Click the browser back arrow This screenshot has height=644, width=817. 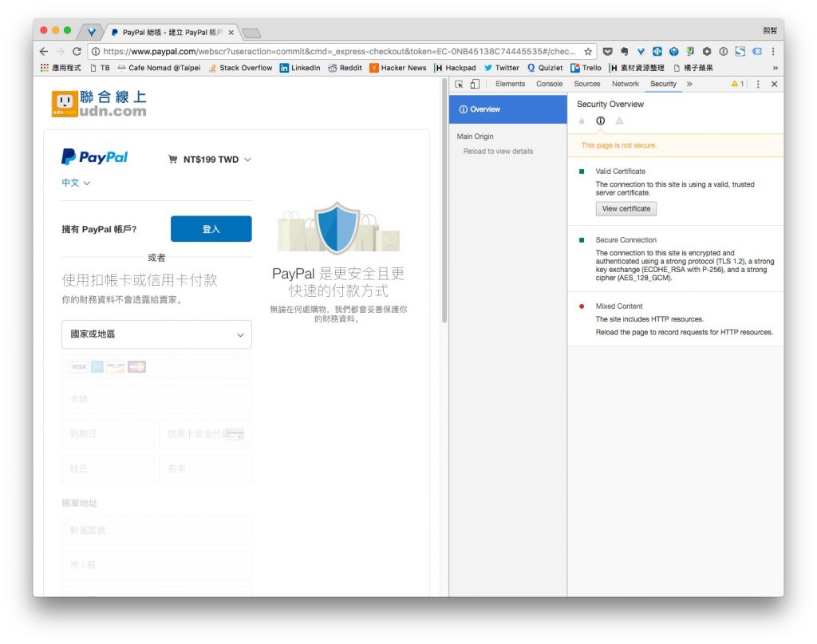point(44,51)
